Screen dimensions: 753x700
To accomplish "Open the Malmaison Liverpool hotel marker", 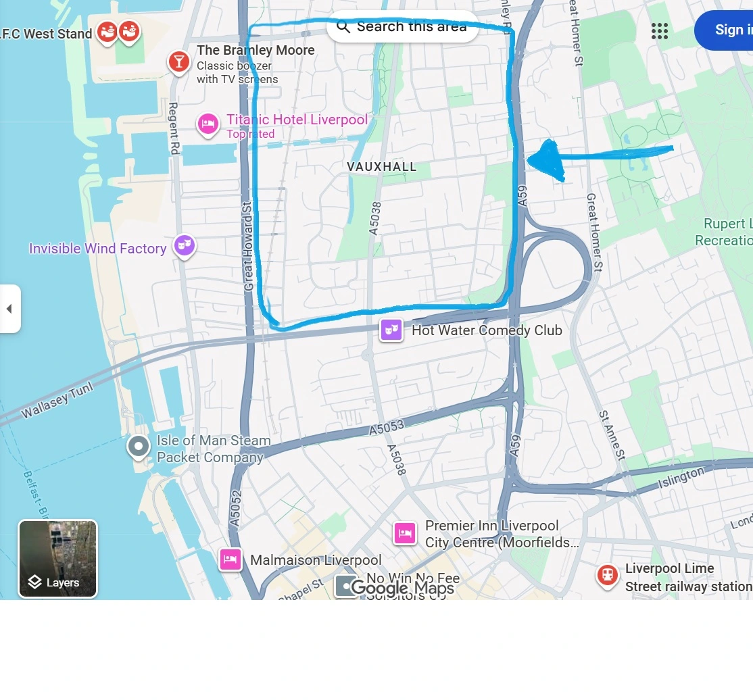I will pos(230,559).
